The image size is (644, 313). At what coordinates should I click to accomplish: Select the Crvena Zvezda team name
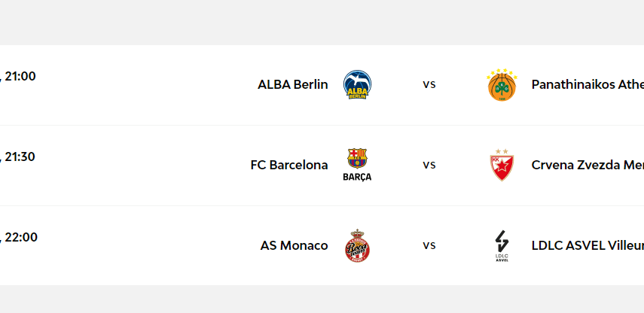(588, 165)
